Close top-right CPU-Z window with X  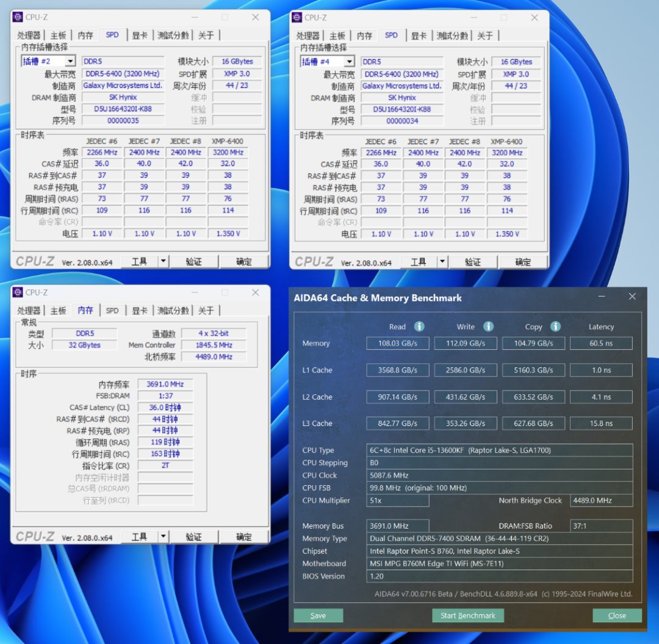(534, 18)
